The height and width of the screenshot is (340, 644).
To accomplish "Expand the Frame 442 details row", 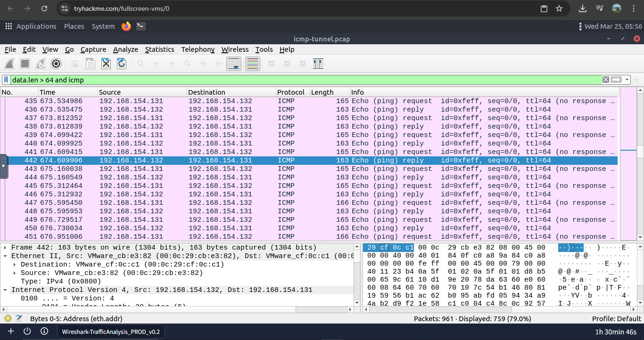I will click(x=5, y=247).
